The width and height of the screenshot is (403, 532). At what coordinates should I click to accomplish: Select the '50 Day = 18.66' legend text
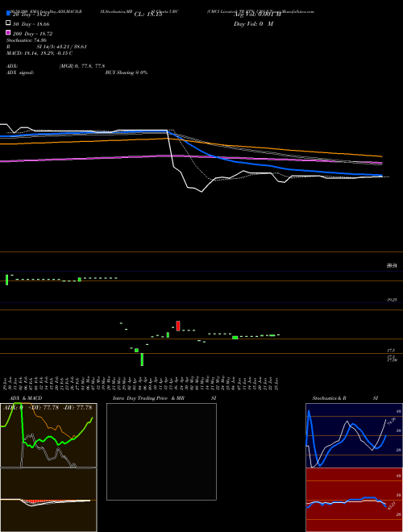[x=31, y=24]
